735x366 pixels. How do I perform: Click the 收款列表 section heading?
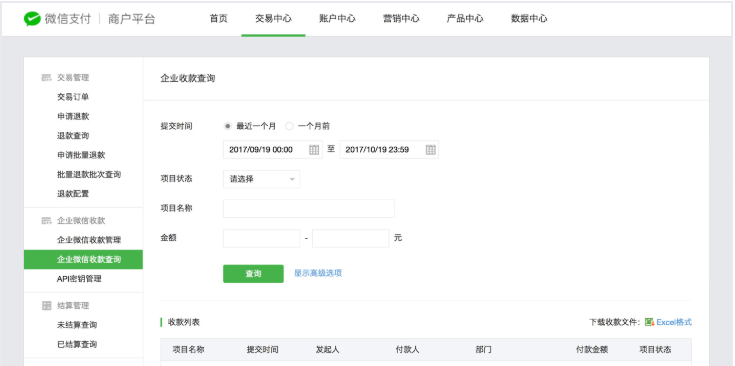[184, 322]
